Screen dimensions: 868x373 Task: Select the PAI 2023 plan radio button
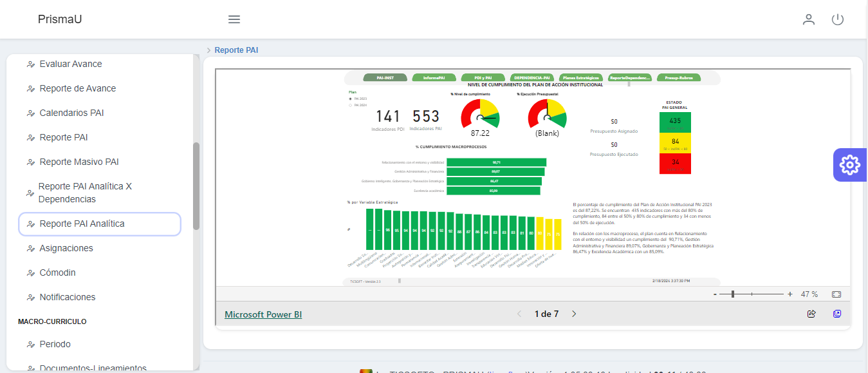pos(350,99)
